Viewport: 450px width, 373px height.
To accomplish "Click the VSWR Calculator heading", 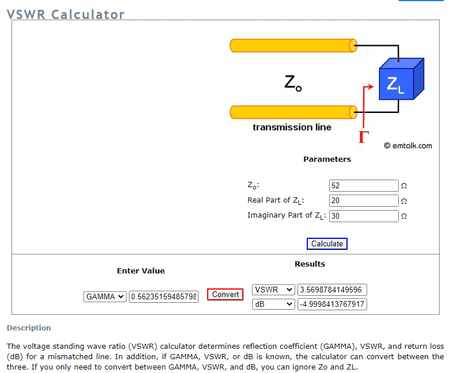I will [66, 14].
